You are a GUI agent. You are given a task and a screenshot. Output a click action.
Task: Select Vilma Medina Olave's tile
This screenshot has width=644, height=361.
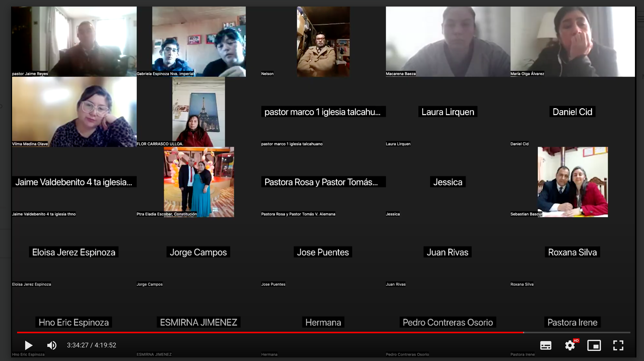pos(74,112)
